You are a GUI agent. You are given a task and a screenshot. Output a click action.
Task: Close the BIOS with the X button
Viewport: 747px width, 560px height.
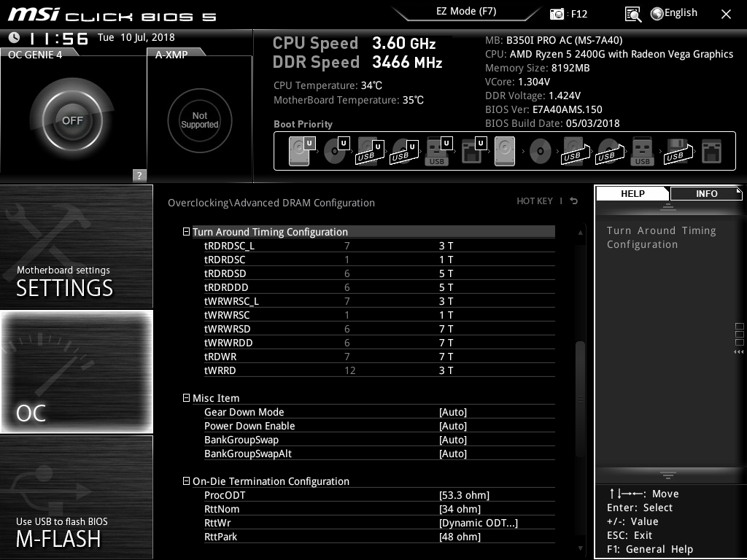726,15
